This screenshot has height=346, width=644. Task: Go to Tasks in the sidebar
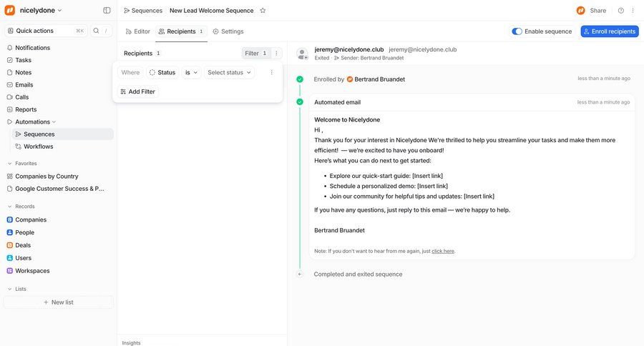[x=23, y=60]
